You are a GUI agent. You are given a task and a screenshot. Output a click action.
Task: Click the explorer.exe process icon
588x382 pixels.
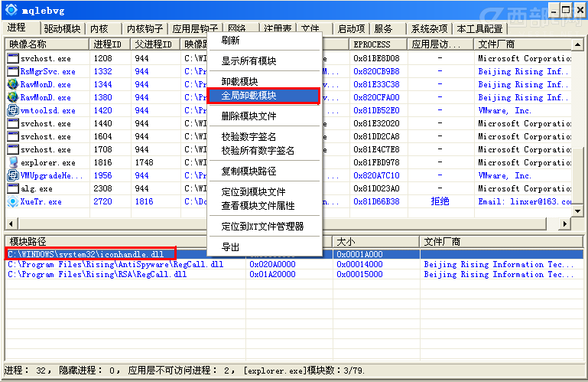click(12, 162)
